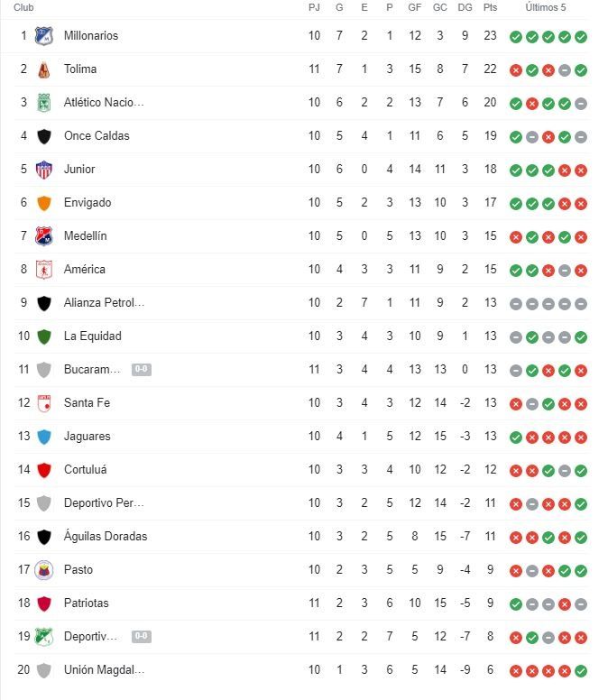Click the Pts column header

(x=490, y=7)
